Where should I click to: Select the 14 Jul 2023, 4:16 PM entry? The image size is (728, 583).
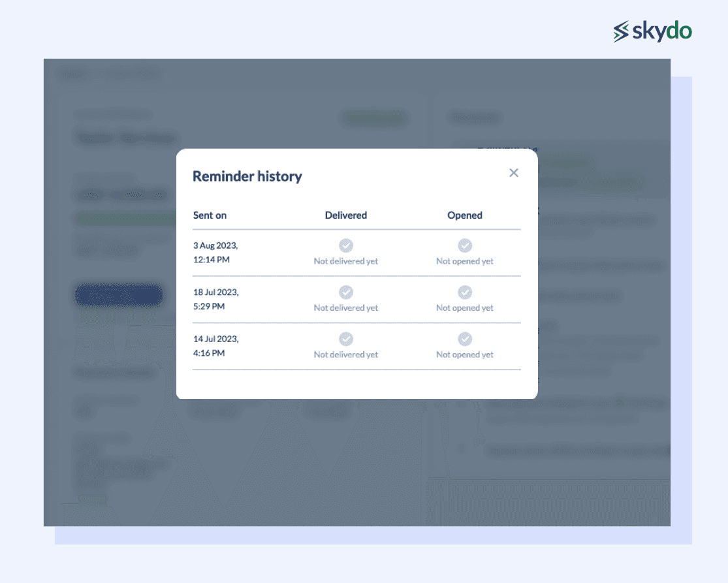[x=216, y=347]
